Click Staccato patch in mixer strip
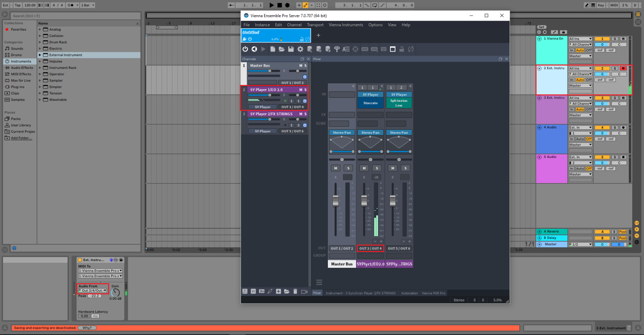The height and width of the screenshot is (335, 644). (x=370, y=103)
